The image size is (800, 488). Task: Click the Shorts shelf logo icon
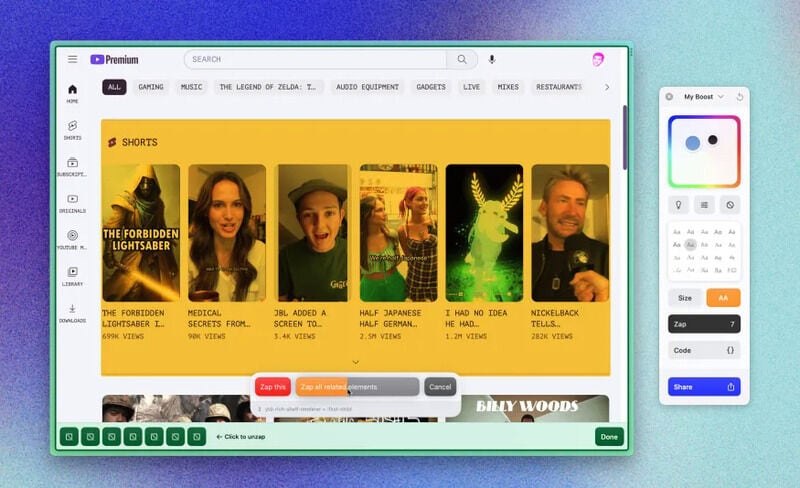112,142
